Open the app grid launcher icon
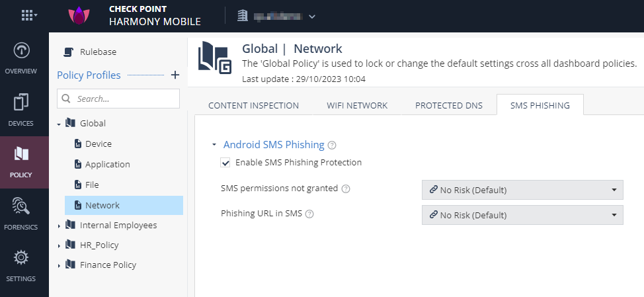This screenshot has height=297, width=644. click(29, 16)
